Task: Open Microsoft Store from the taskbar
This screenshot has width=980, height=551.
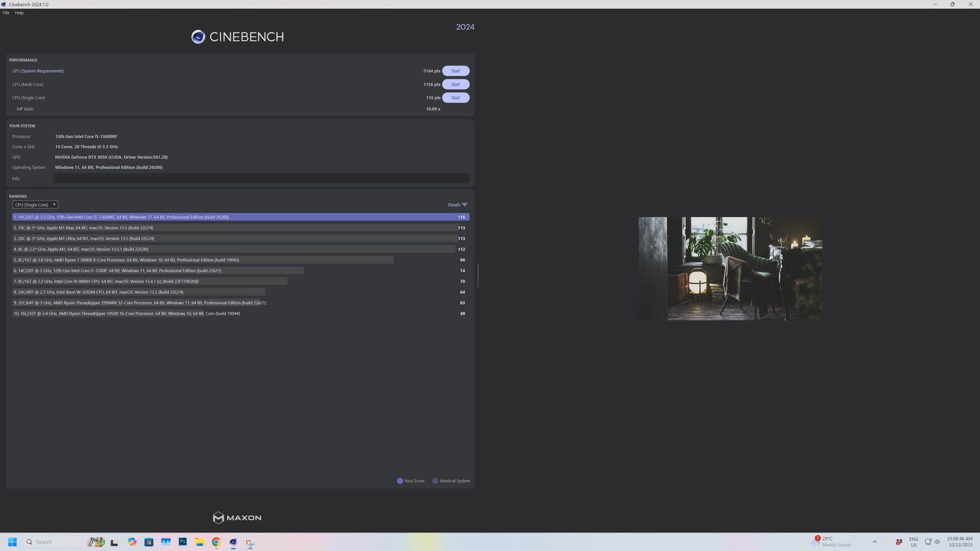Action: pyautogui.click(x=149, y=542)
